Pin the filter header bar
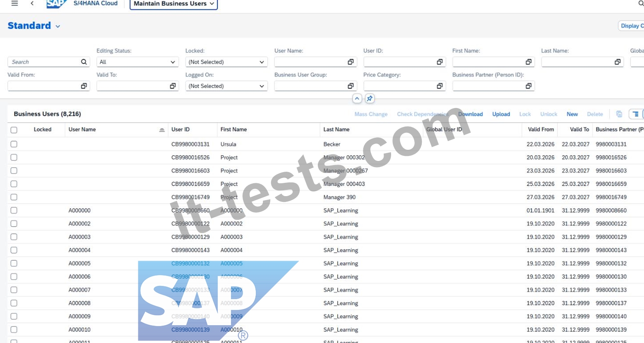The height and width of the screenshot is (343, 644). coord(370,98)
